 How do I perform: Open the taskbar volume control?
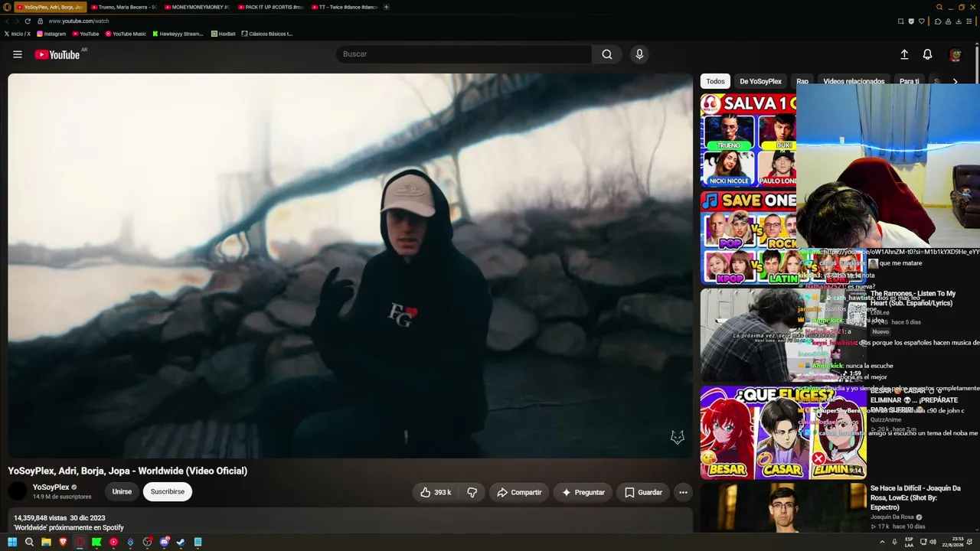(x=933, y=542)
